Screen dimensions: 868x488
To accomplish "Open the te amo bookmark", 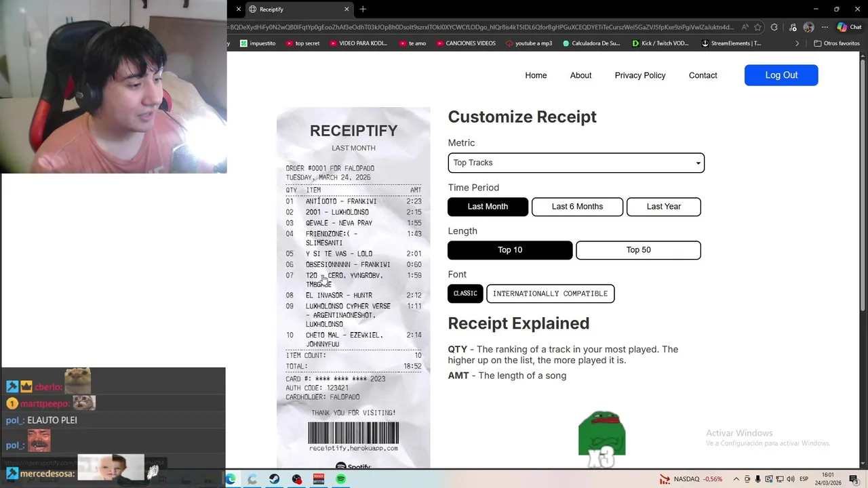I will click(412, 43).
